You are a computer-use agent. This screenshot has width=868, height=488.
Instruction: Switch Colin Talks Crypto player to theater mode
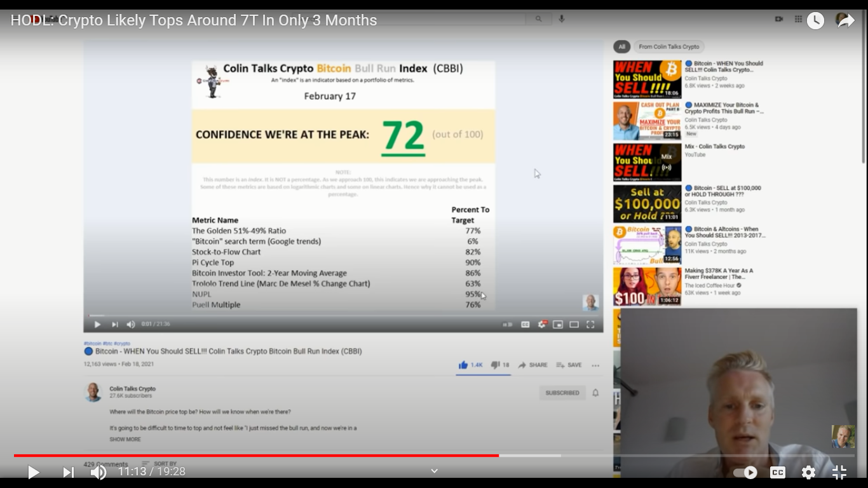pos(574,324)
